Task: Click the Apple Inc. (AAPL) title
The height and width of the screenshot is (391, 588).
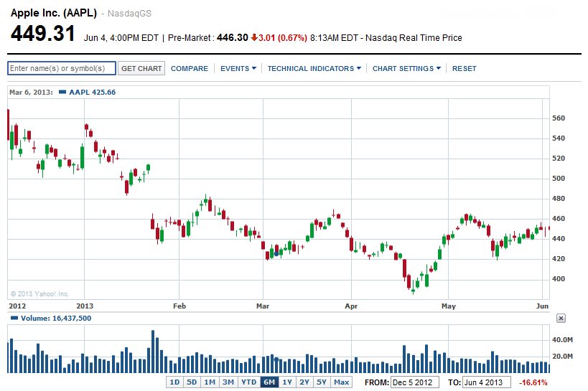Action: (54, 13)
